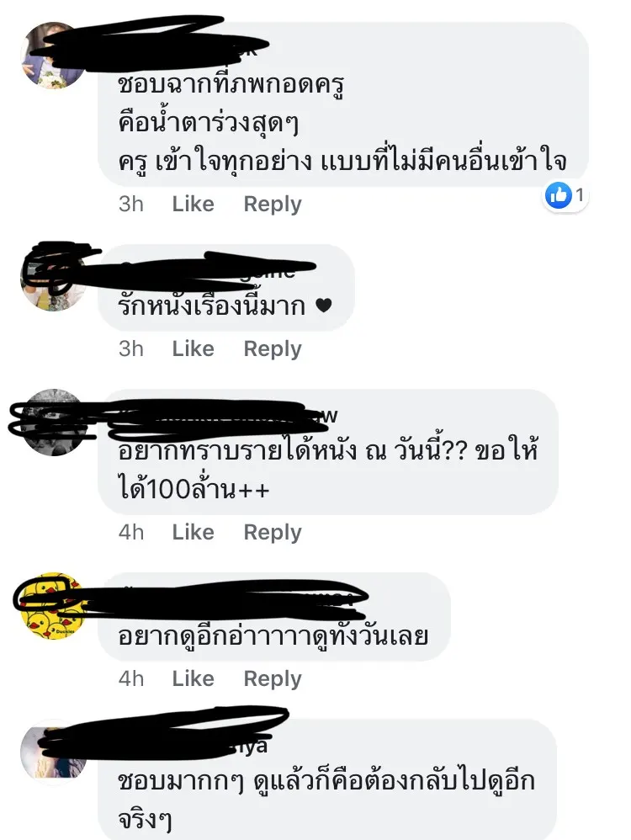Like the comment about the teacher hug scene
Viewport: 631px width, 840px height.
coord(193,204)
